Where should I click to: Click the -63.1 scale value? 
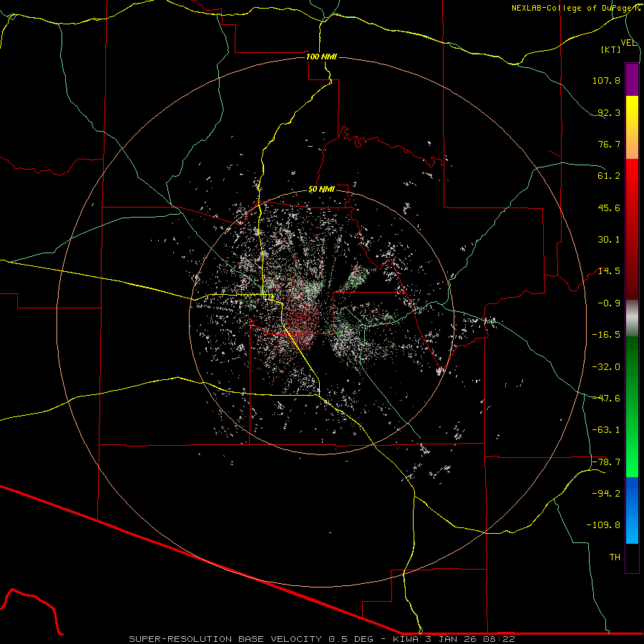606,429
